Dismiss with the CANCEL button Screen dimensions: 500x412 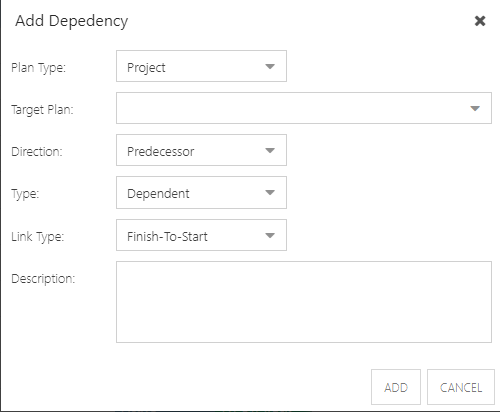click(461, 387)
